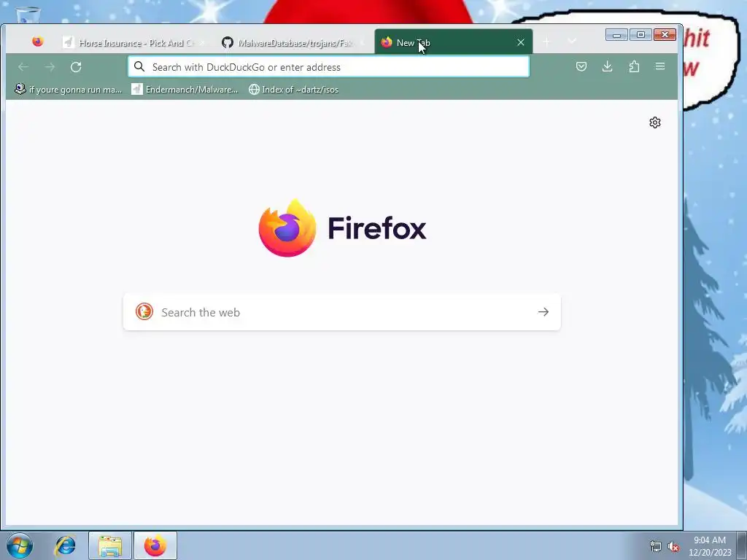Image resolution: width=747 pixels, height=560 pixels.
Task: Click the Show desktop strip
Action: pos(742,545)
